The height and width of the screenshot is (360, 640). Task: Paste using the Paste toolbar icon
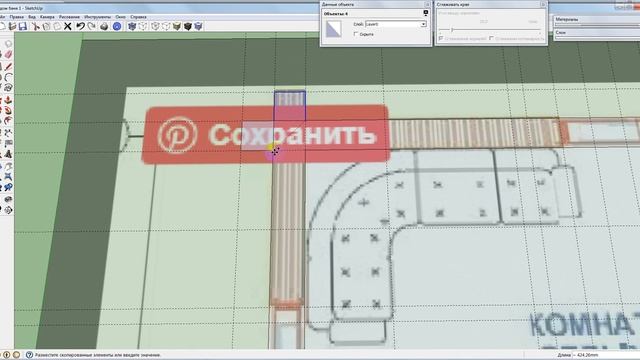(x=57, y=27)
